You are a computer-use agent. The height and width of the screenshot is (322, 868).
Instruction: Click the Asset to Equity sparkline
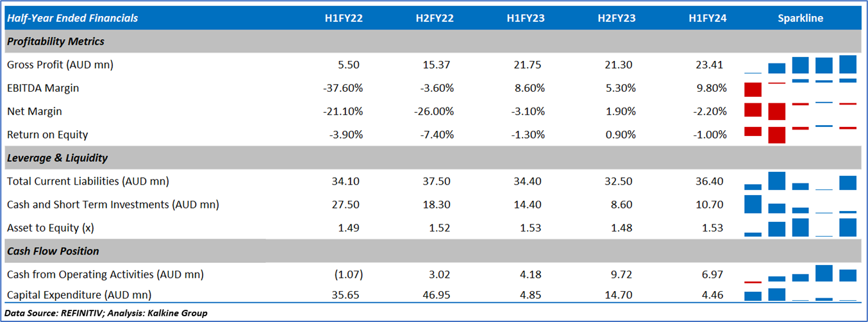pyautogui.click(x=801, y=228)
